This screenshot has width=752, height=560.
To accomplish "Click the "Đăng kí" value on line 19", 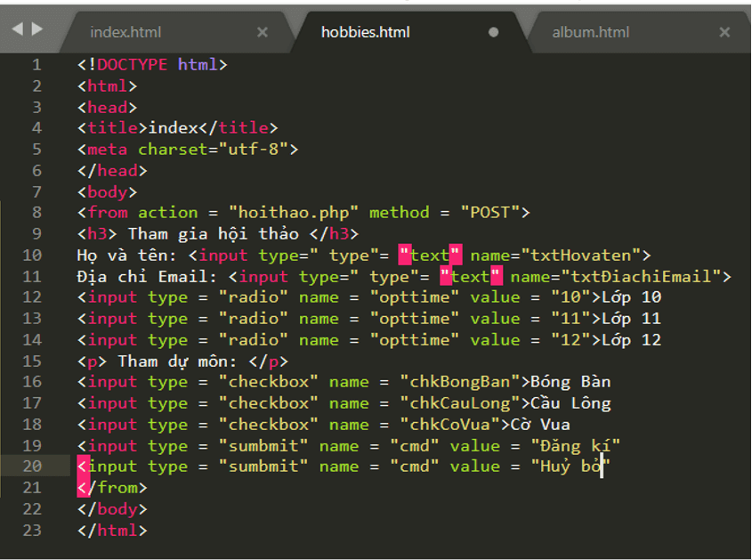I will [575, 445].
